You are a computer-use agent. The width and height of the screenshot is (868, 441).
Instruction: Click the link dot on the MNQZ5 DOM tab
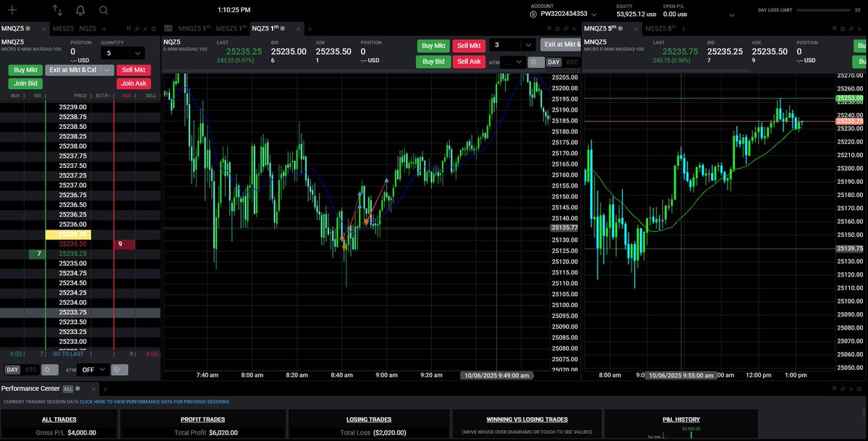tap(27, 28)
